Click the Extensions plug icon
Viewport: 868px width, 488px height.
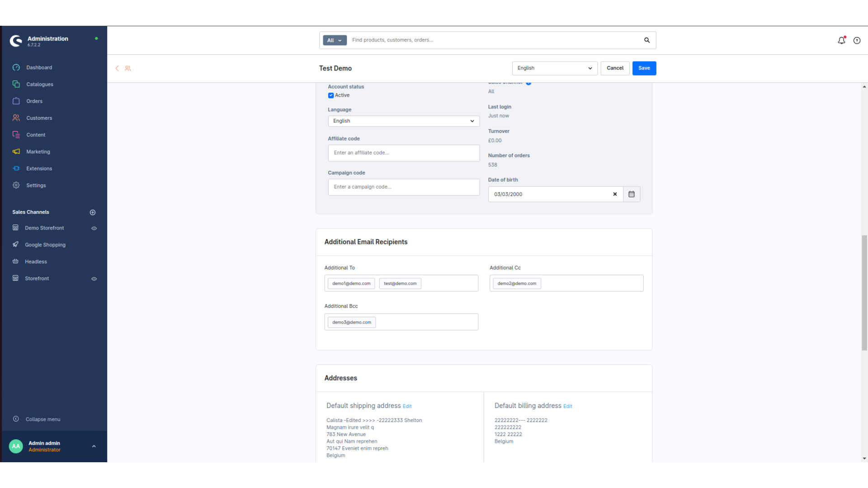(x=16, y=168)
